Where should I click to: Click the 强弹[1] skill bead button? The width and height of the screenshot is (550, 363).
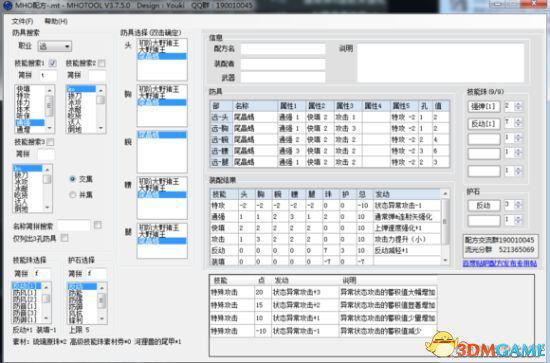point(484,106)
